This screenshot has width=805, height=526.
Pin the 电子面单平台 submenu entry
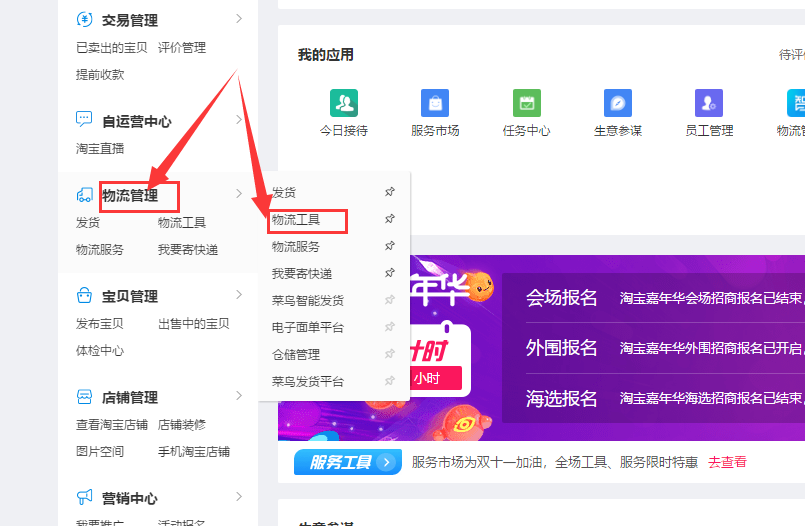pos(390,327)
